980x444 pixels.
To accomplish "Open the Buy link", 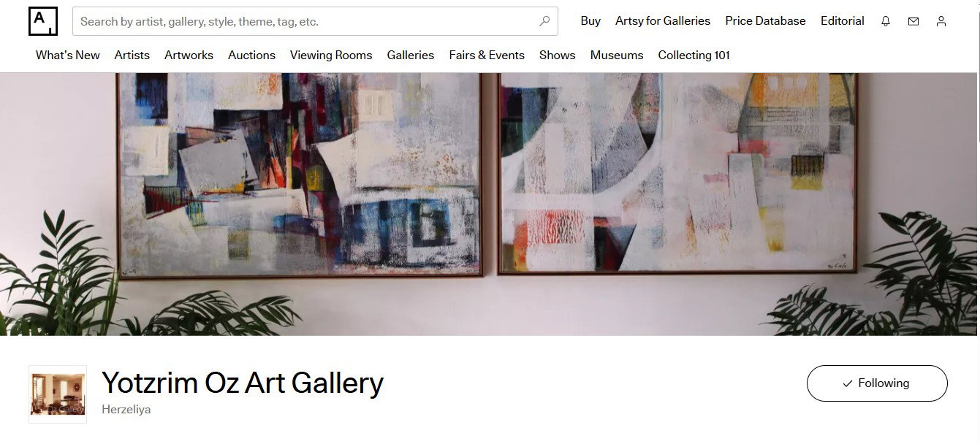I will [x=590, y=21].
